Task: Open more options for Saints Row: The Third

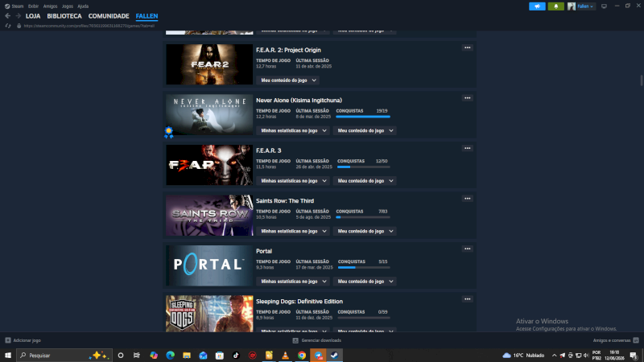Action: point(468,199)
